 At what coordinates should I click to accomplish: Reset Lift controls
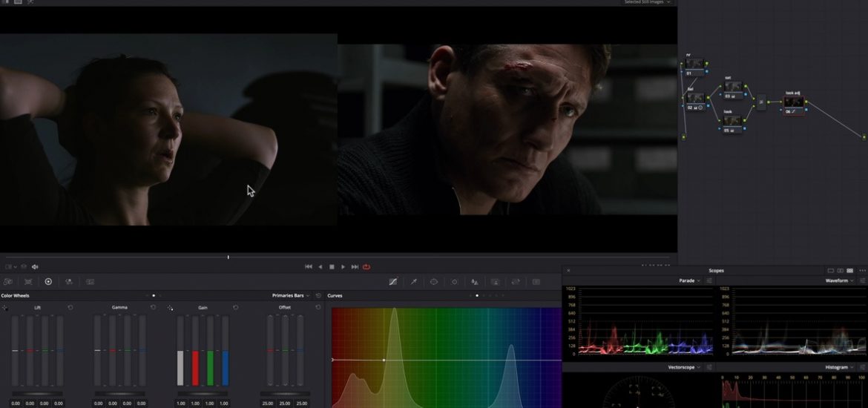(x=70, y=307)
